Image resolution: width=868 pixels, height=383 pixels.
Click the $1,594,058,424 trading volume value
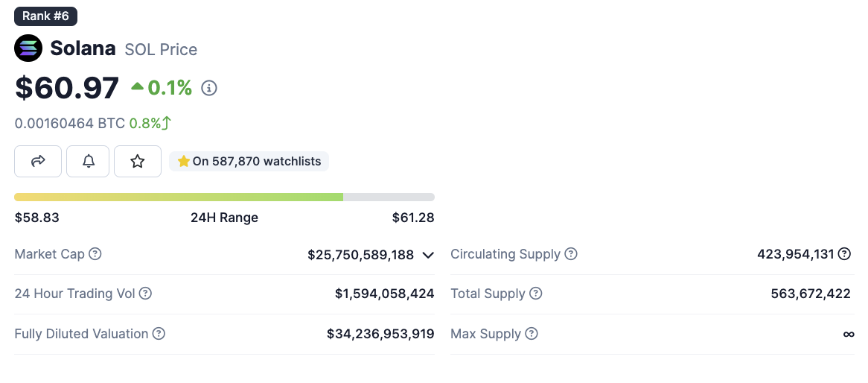tap(385, 293)
